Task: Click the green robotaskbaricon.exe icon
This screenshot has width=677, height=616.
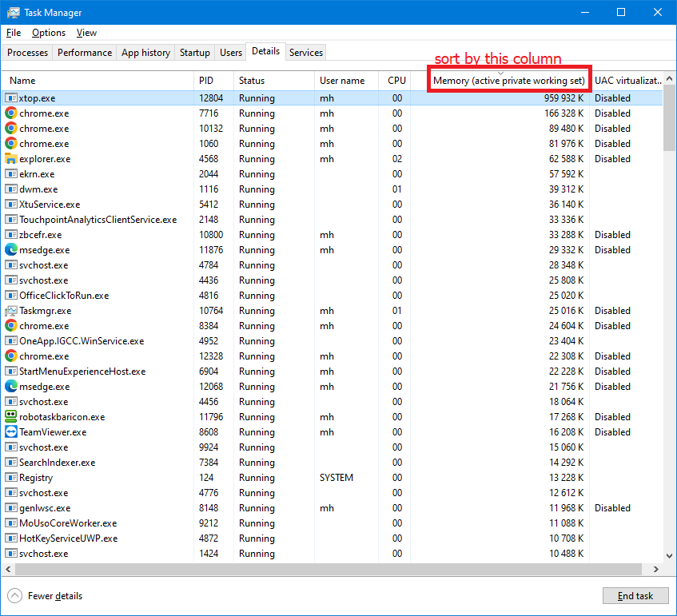Action: [x=11, y=417]
